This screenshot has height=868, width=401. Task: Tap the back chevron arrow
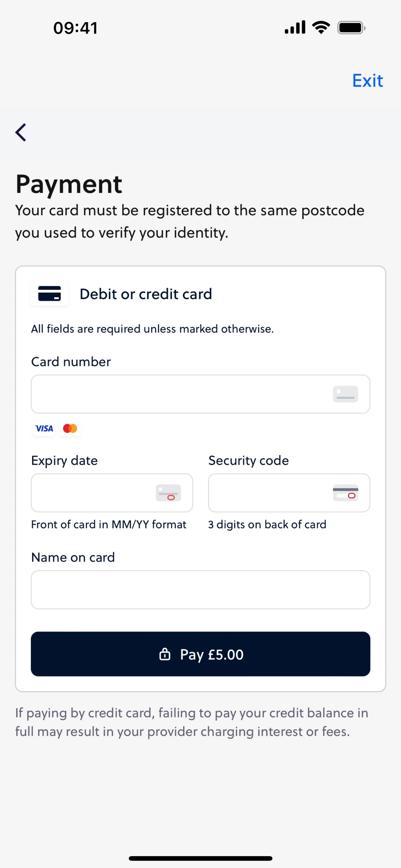tap(21, 132)
